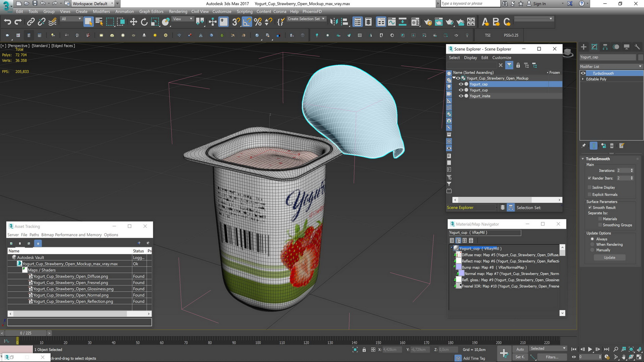Screen dimensions: 644x362
Task: Click the Redo arrow icon
Action: click(x=18, y=22)
